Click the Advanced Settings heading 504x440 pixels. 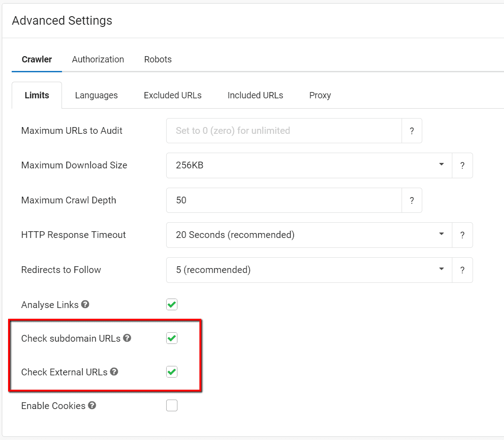(x=62, y=21)
